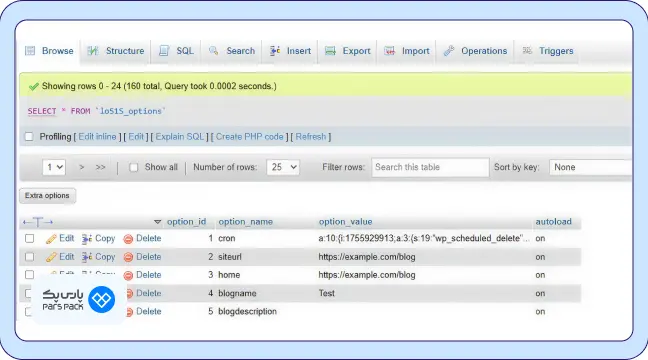Click siteurl value https://example.com/blog

[367, 257]
